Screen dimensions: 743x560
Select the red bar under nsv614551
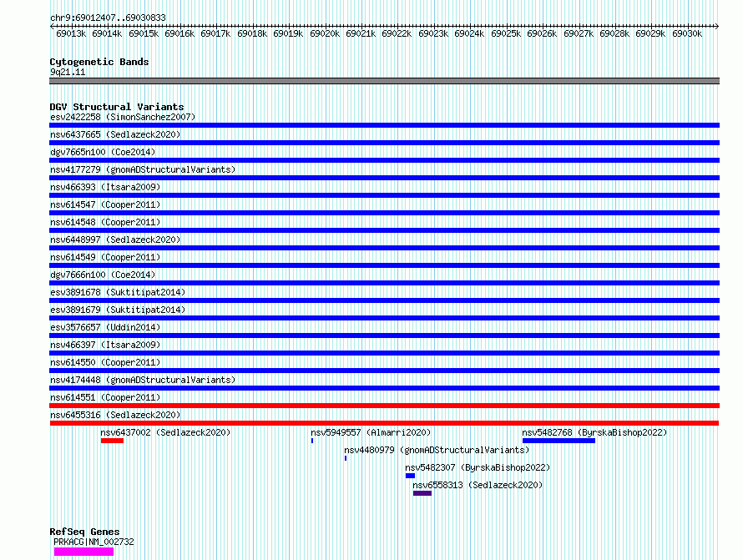(384, 406)
